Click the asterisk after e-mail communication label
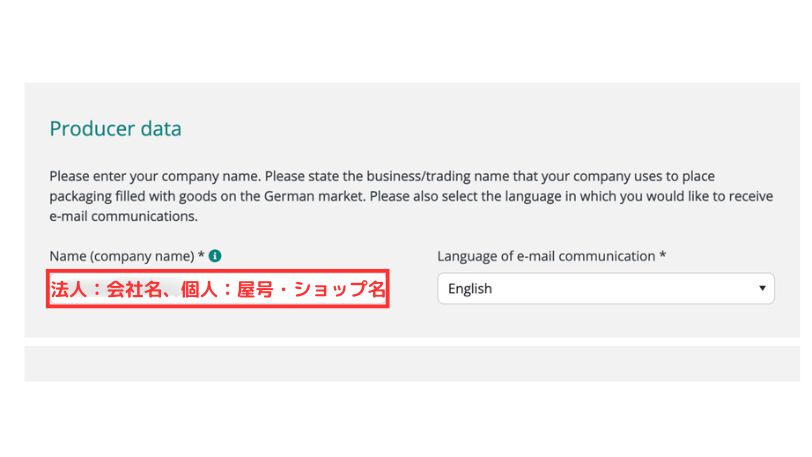 coord(663,256)
